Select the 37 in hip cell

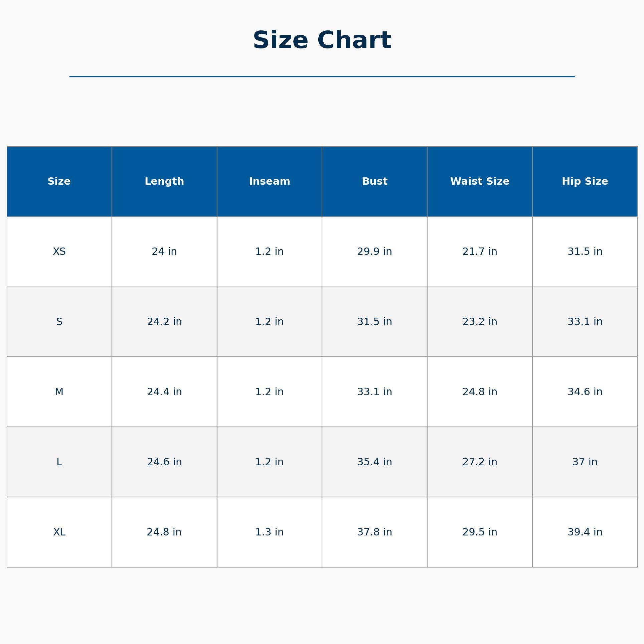pyautogui.click(x=585, y=462)
